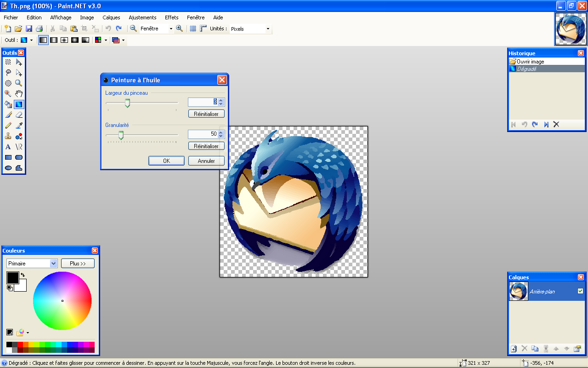Screen dimensions: 588x368
Task: Click Réinitialiser for Largeur du pinceau
Action: tap(206, 114)
